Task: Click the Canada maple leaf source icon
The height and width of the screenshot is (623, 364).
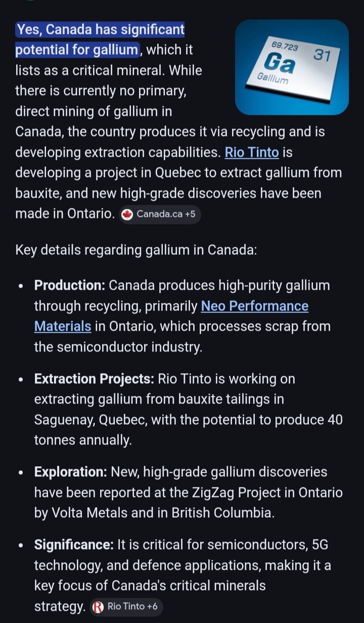Action: tap(128, 214)
